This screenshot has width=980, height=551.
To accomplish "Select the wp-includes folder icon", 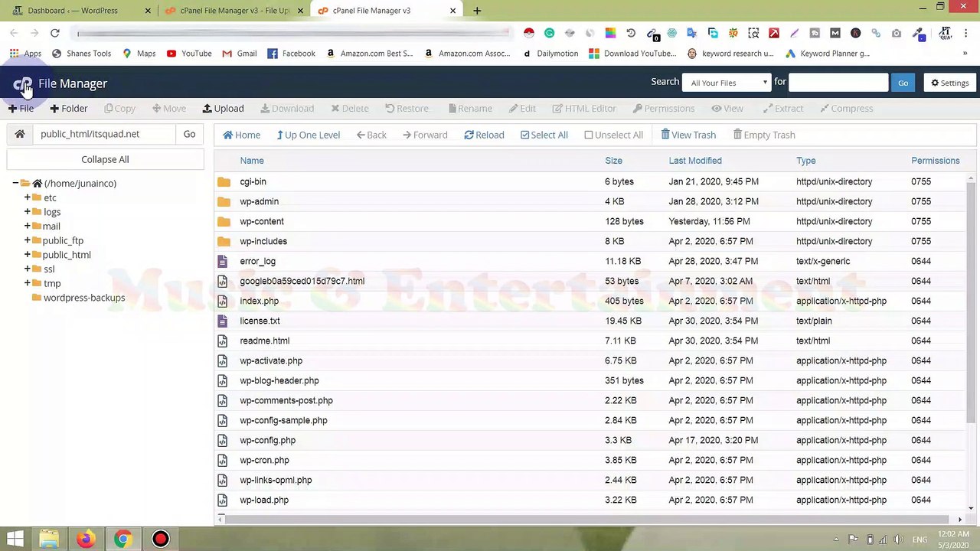I will pyautogui.click(x=224, y=241).
